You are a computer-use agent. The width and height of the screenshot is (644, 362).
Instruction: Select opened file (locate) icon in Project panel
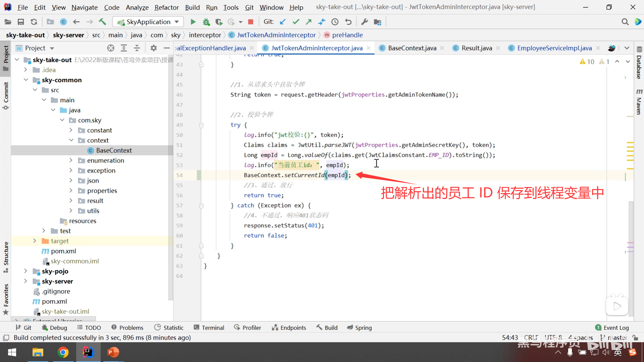(111, 48)
